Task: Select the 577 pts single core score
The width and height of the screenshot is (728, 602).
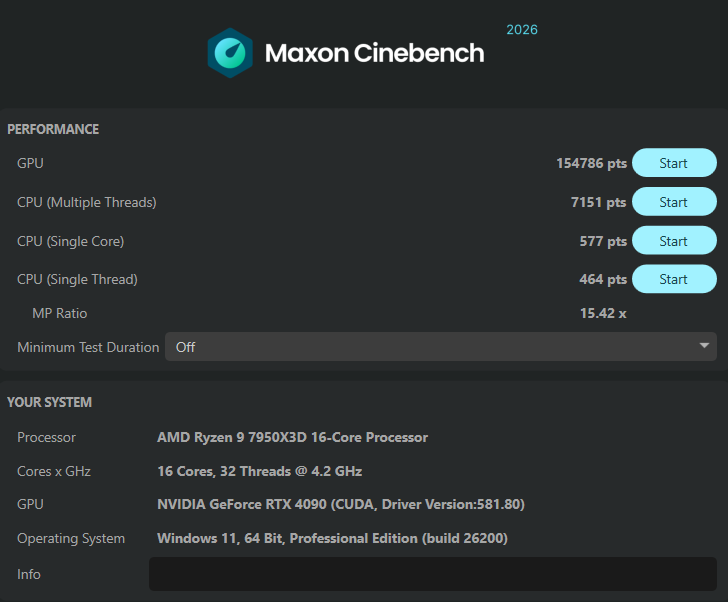Action: pos(603,241)
